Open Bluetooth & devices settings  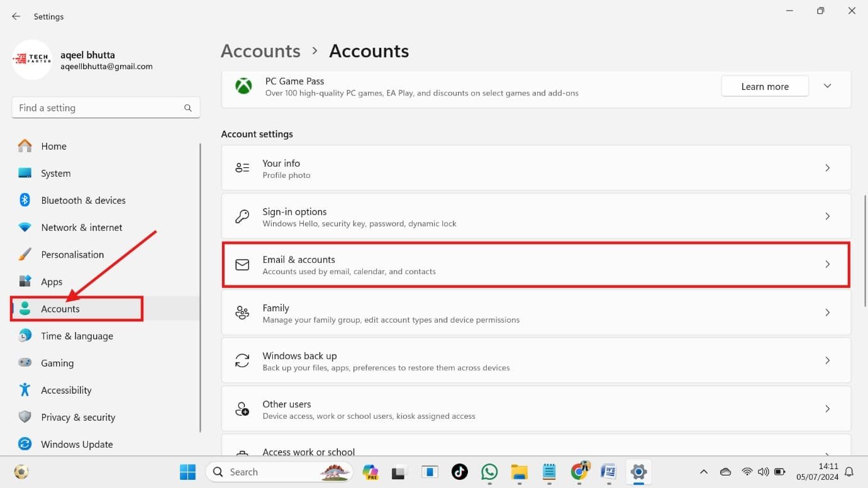83,200
